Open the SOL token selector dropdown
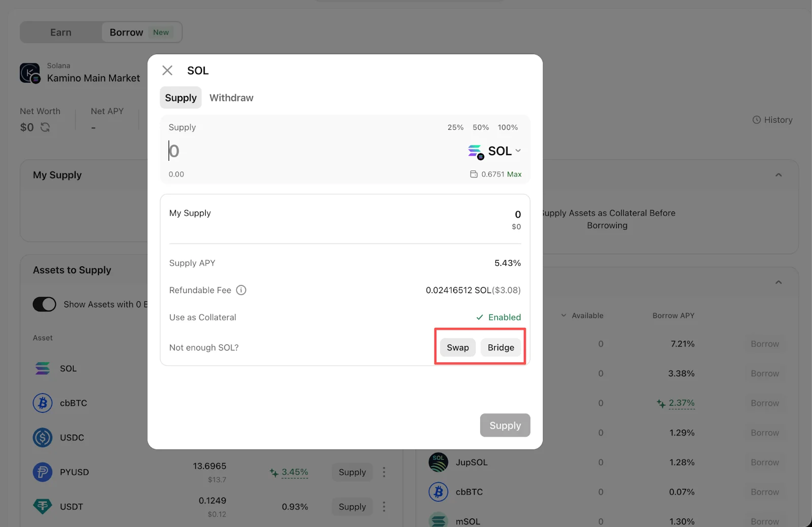Image resolution: width=812 pixels, height=527 pixels. click(495, 151)
